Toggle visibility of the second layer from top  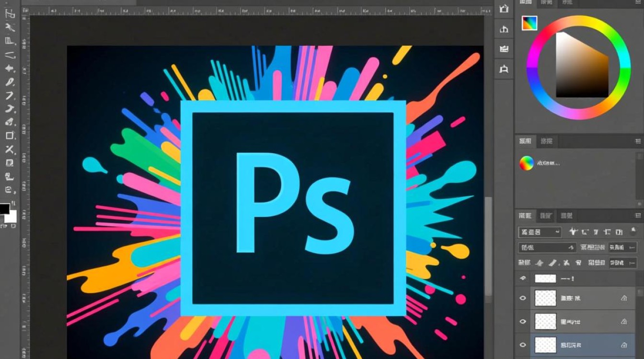[523, 298]
